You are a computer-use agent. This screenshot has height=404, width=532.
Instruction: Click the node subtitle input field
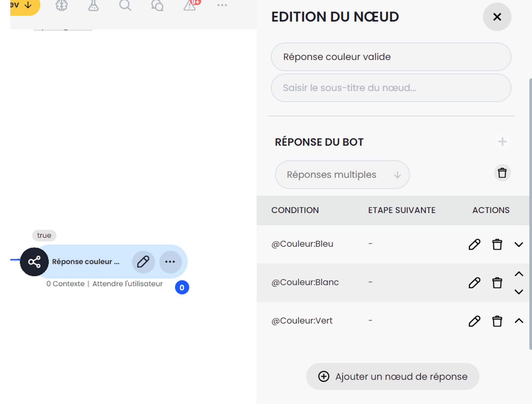point(391,88)
